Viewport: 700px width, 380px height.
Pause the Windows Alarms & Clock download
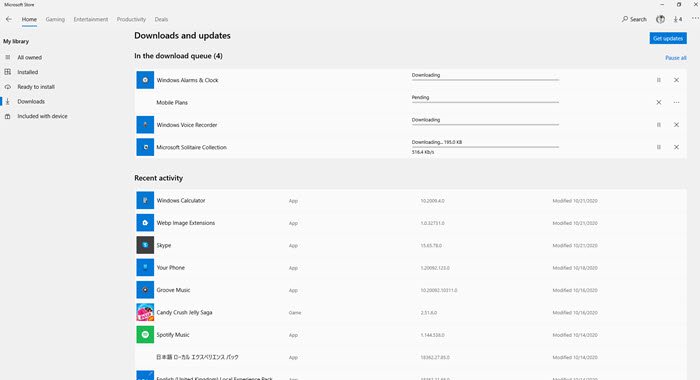pos(658,80)
